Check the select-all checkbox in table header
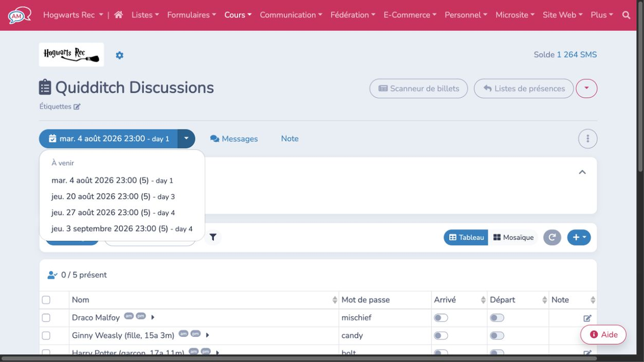Screen dimensions: 644x362 tap(46, 300)
